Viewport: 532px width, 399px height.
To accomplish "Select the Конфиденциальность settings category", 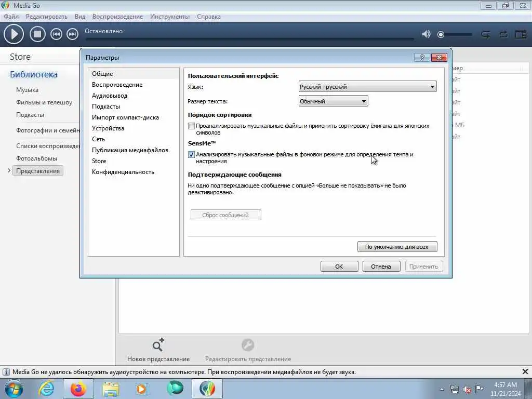I will (134, 171).
